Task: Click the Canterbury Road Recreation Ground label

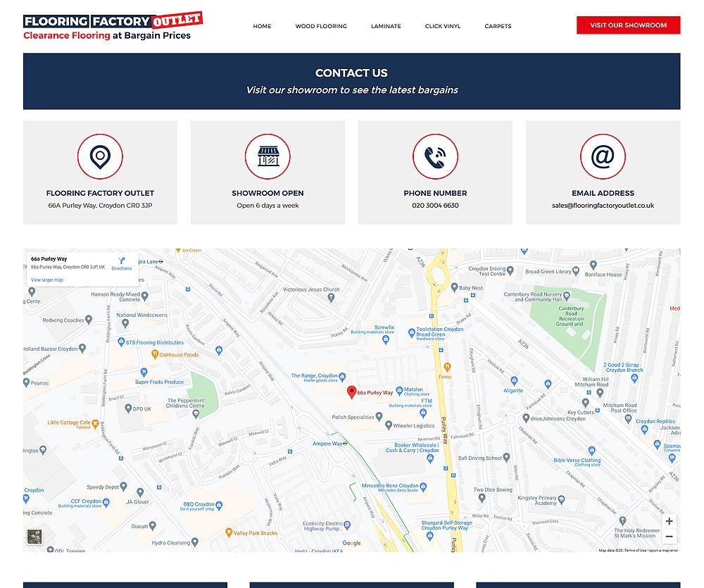Action: (x=571, y=316)
